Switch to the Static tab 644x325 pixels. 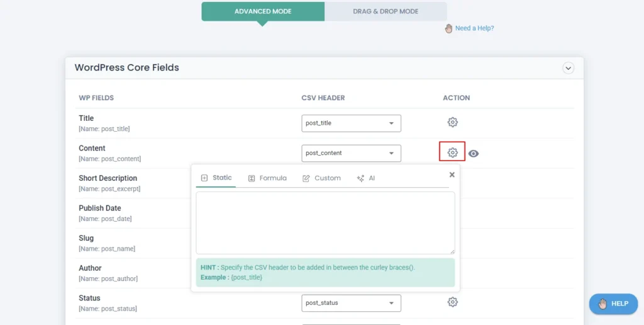tap(216, 178)
